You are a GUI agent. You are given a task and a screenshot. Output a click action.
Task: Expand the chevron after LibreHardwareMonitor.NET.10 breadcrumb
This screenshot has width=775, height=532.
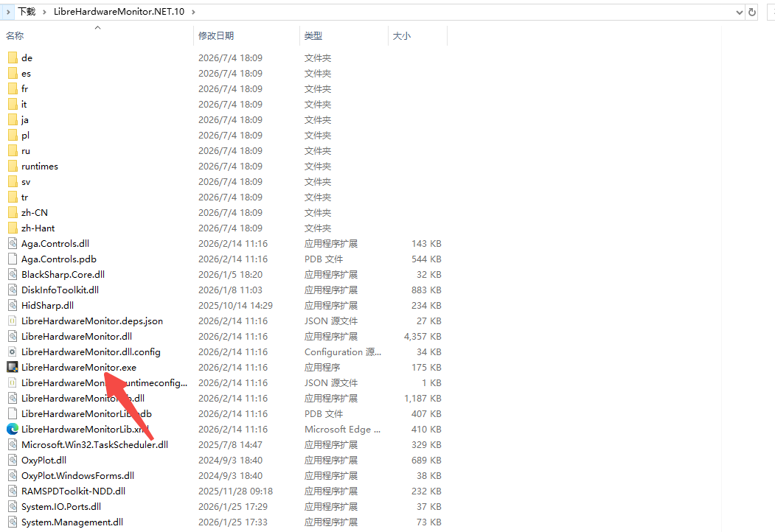(x=193, y=12)
